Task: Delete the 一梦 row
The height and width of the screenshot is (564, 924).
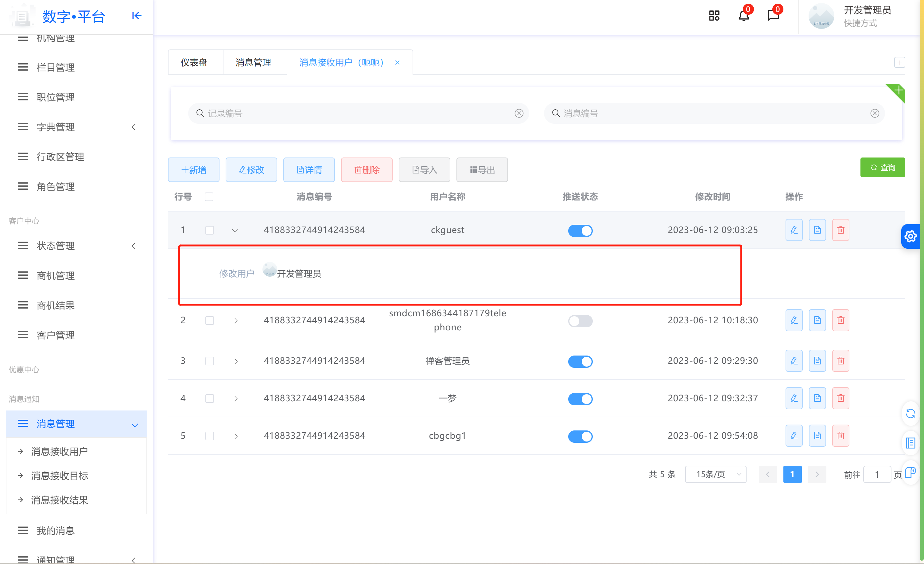Action: point(841,398)
